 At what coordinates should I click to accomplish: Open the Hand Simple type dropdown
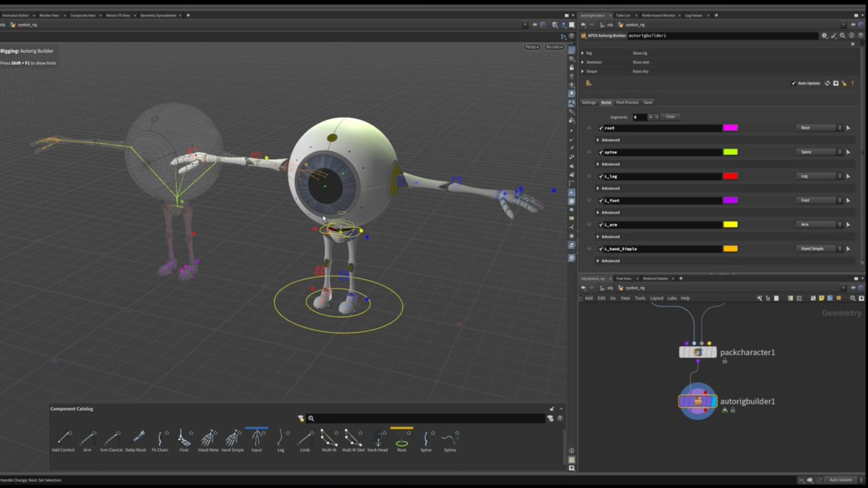point(820,249)
